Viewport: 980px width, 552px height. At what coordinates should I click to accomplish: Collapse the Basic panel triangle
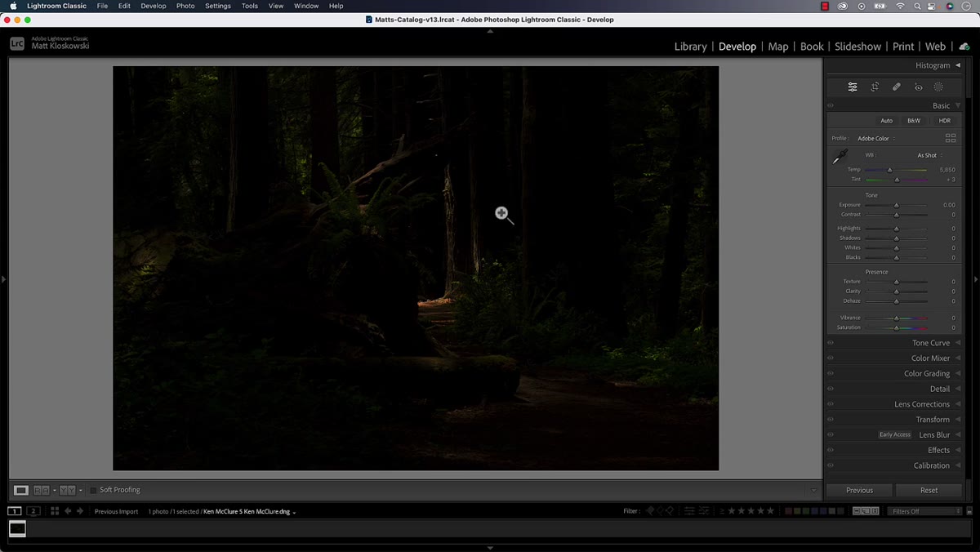(958, 105)
